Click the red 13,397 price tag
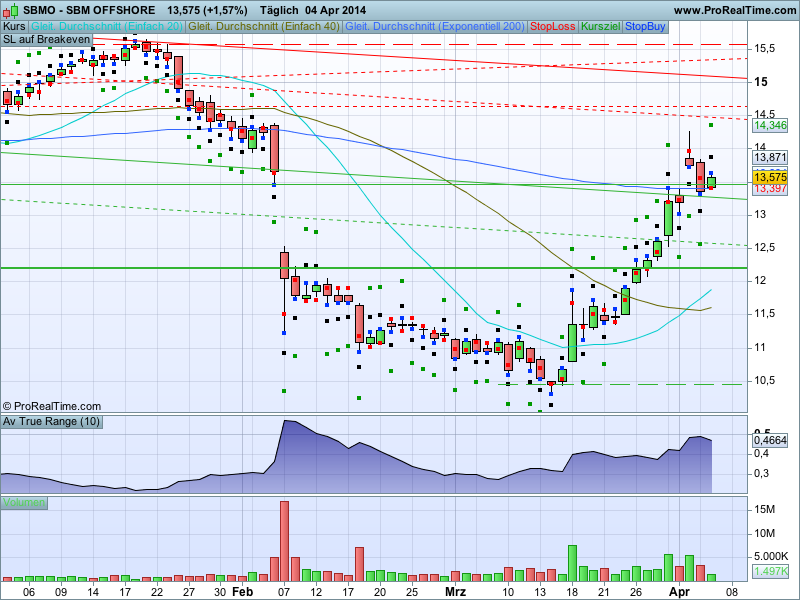The width and height of the screenshot is (800, 600). tap(770, 188)
